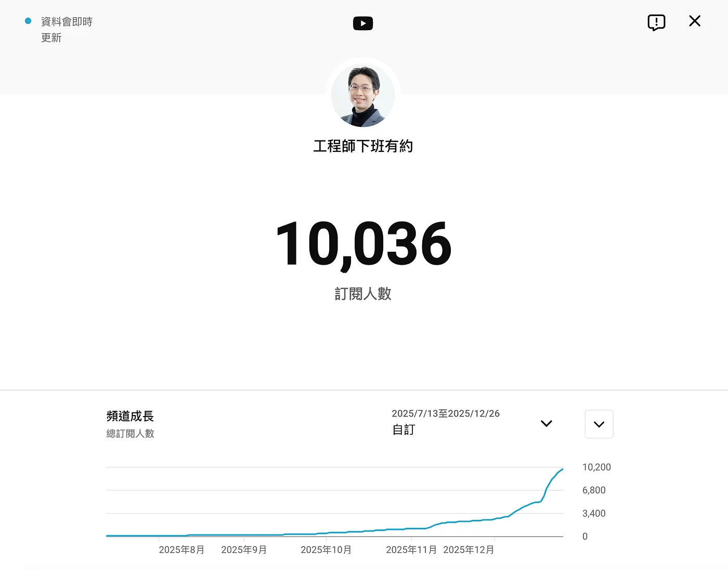Click the 10,200 y-axis value
Viewport: 728px width, 570px height.
[x=596, y=467]
